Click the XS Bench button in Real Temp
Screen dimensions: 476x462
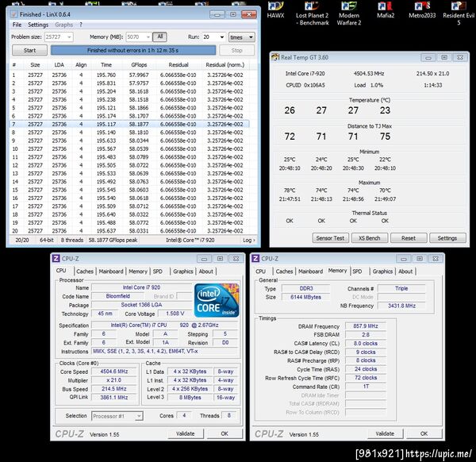(x=370, y=238)
